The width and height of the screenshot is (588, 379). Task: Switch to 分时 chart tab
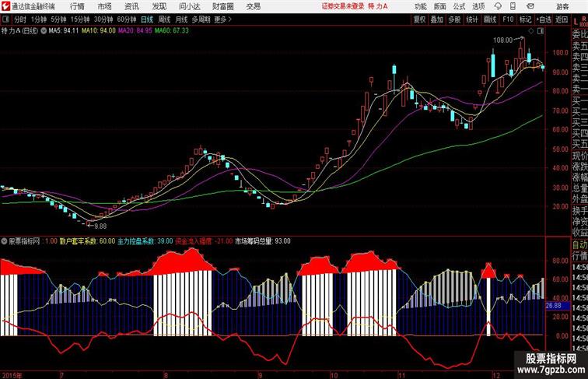[x=20, y=19]
